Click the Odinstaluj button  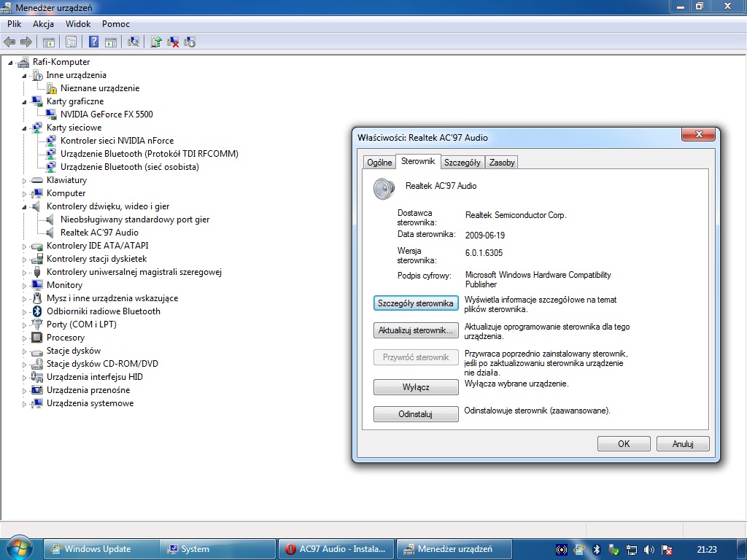[x=415, y=414]
